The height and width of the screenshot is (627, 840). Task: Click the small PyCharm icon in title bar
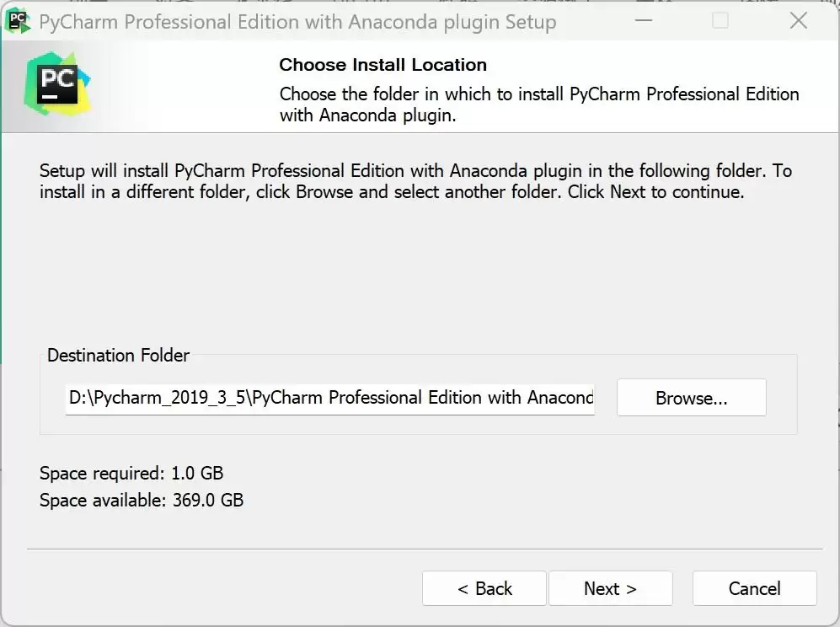18,21
